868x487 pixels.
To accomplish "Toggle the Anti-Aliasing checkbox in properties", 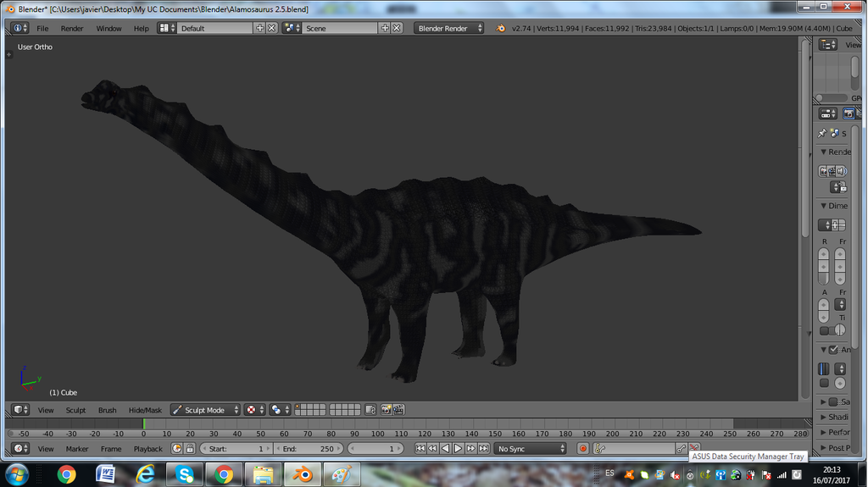I will [x=833, y=350].
